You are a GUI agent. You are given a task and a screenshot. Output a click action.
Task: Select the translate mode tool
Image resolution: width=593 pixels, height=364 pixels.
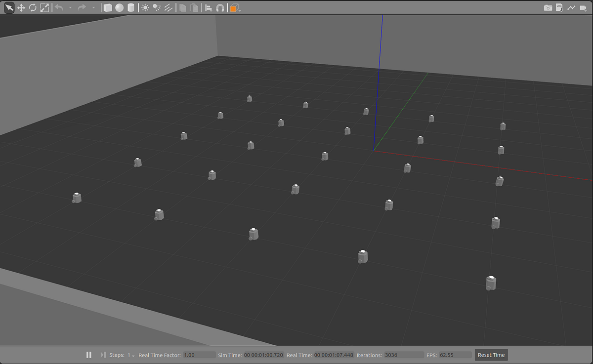[x=21, y=7]
